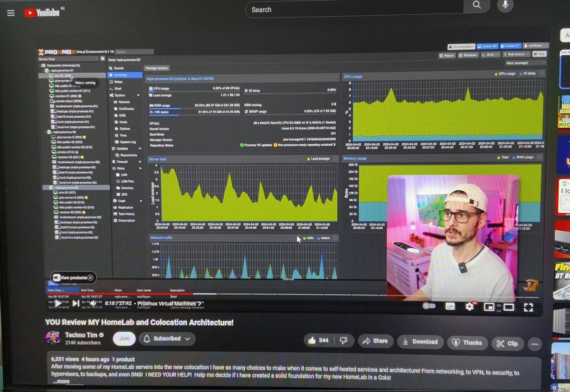Expand description with ...more

[61, 381]
